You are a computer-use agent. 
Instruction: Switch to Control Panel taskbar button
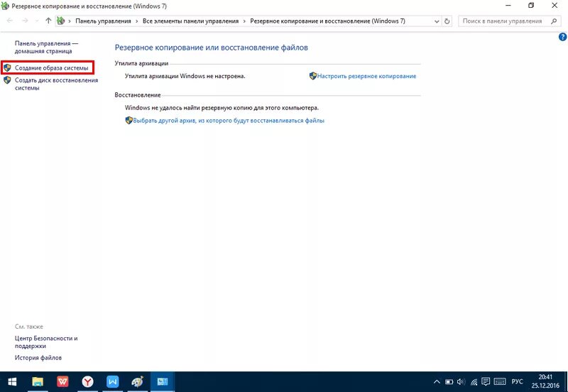tap(163, 381)
